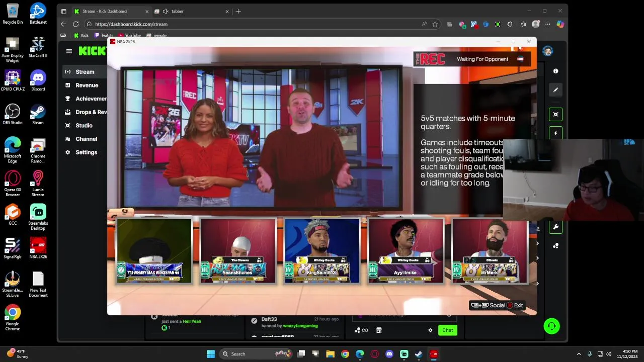Click the taskbar Search box
The width and height of the screenshot is (644, 362).
(x=256, y=354)
